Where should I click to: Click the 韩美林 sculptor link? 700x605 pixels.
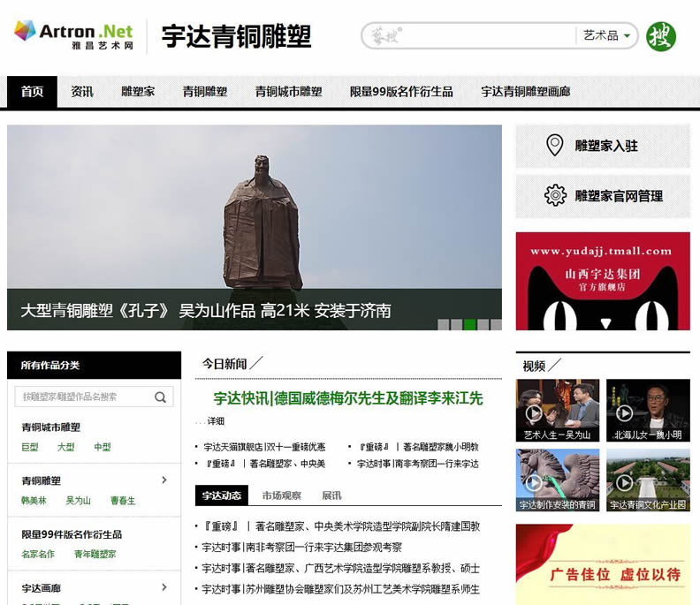34,501
